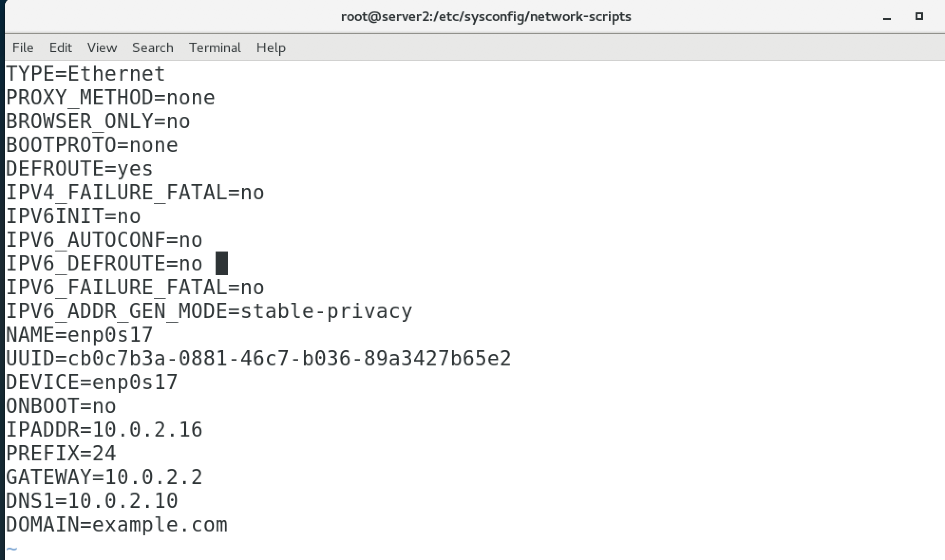Click the PREFIX=24 line

click(61, 454)
